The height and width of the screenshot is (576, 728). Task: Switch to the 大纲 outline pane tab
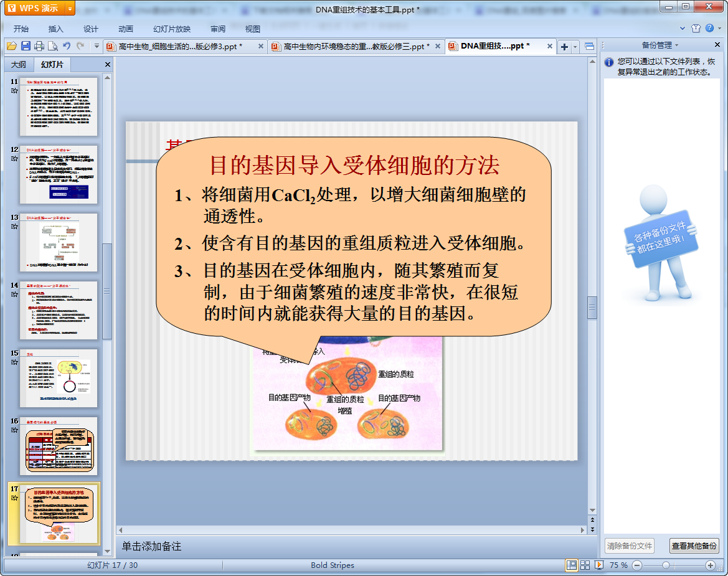(19, 65)
